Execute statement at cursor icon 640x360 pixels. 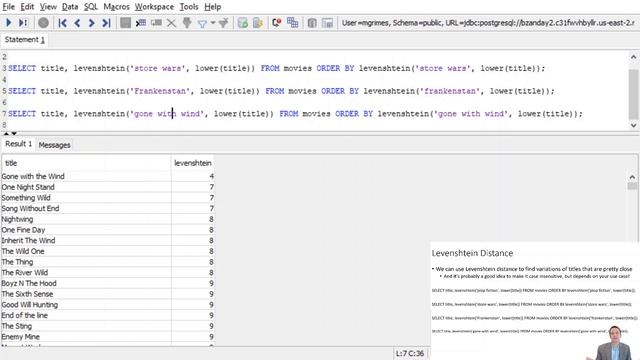click(x=23, y=23)
